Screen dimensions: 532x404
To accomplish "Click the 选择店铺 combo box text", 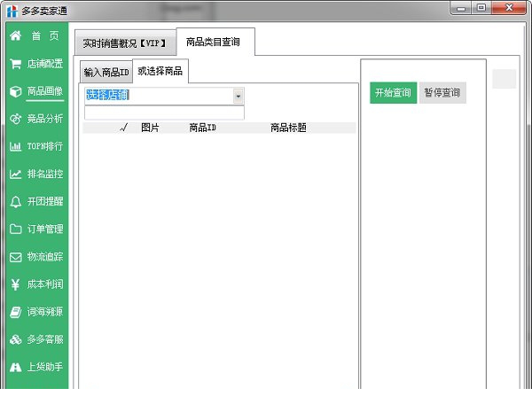I will [x=107, y=95].
